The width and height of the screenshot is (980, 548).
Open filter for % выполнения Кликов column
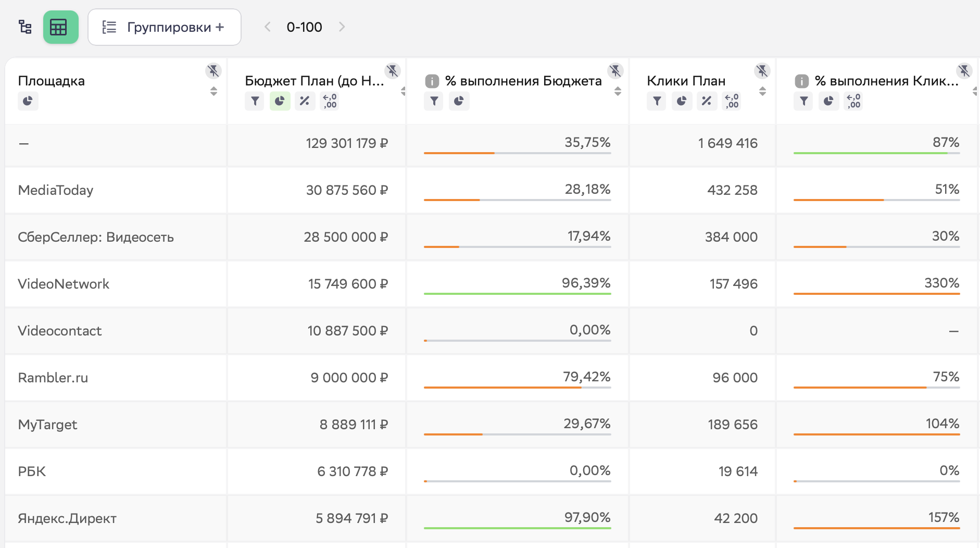pos(803,101)
